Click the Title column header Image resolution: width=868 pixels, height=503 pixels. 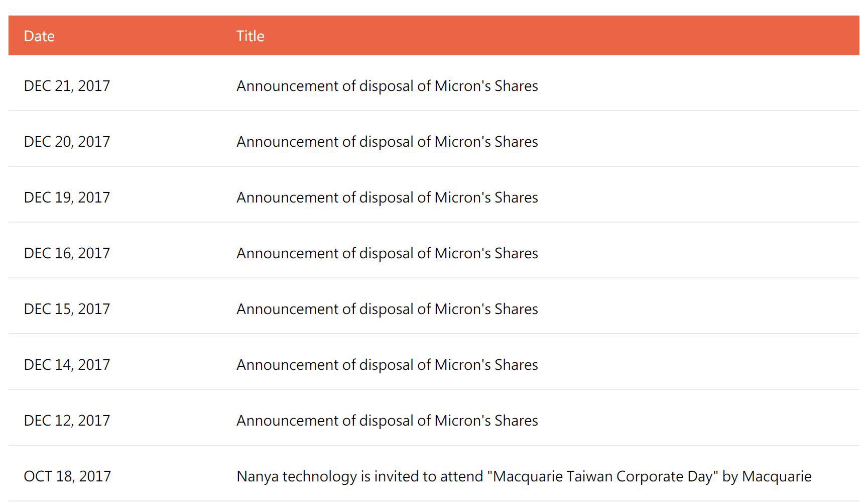[250, 36]
